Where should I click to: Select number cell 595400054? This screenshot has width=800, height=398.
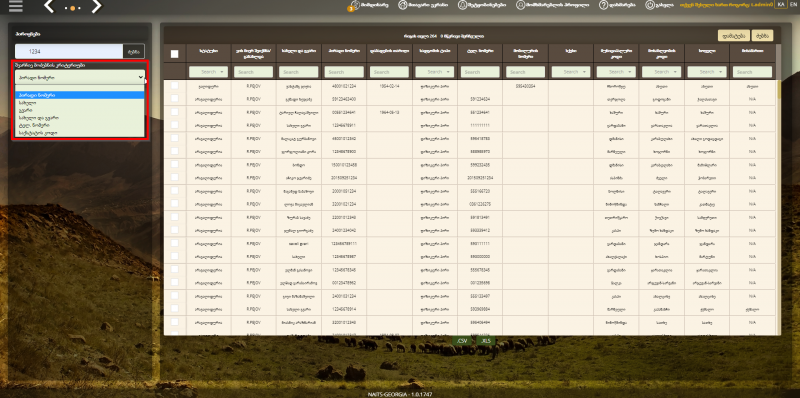pyautogui.click(x=526, y=86)
